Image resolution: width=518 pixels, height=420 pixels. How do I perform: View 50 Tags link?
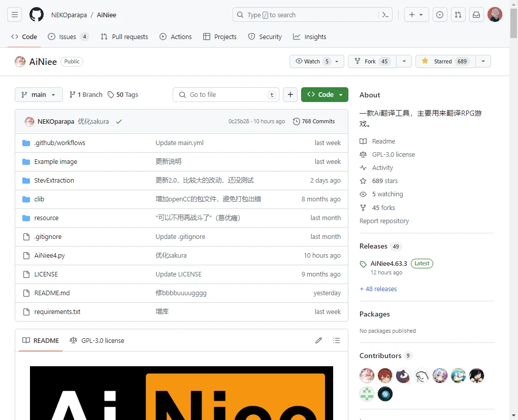click(123, 95)
